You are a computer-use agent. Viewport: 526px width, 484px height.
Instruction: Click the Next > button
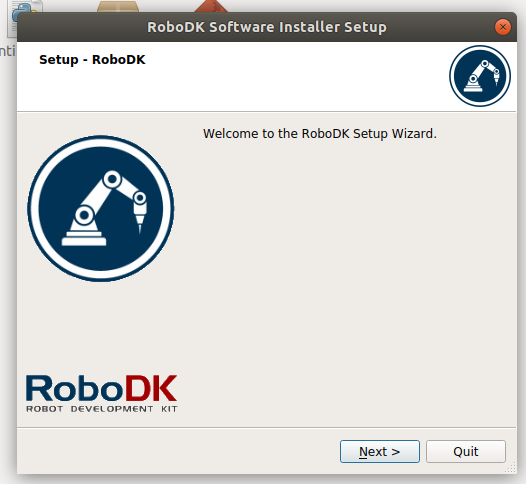(x=380, y=451)
